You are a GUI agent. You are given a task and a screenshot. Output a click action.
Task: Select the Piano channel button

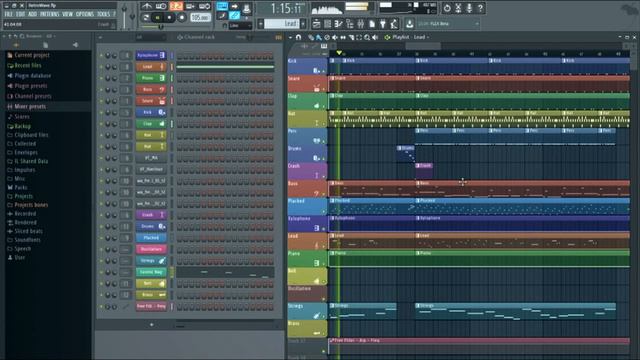coord(151,78)
